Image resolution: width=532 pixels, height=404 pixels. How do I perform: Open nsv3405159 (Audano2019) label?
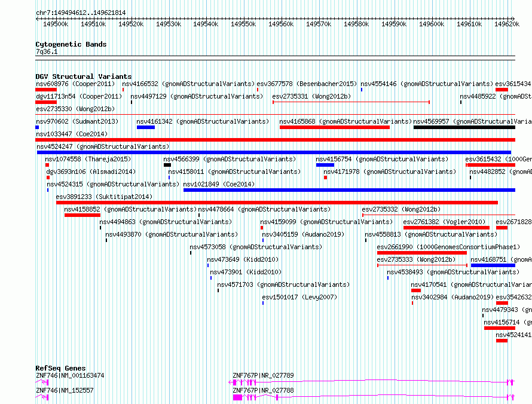click(x=303, y=234)
